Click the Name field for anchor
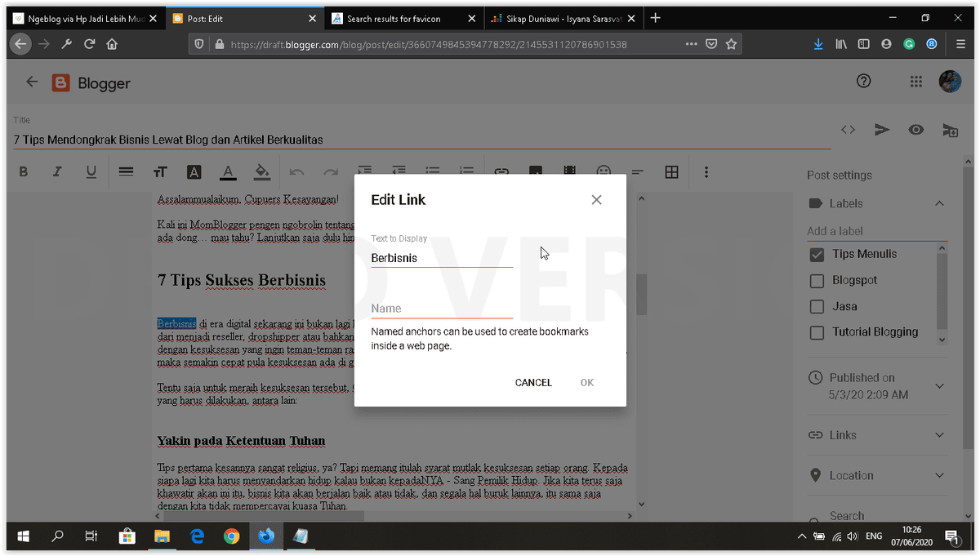Viewport: 980px width, 556px height. click(442, 309)
